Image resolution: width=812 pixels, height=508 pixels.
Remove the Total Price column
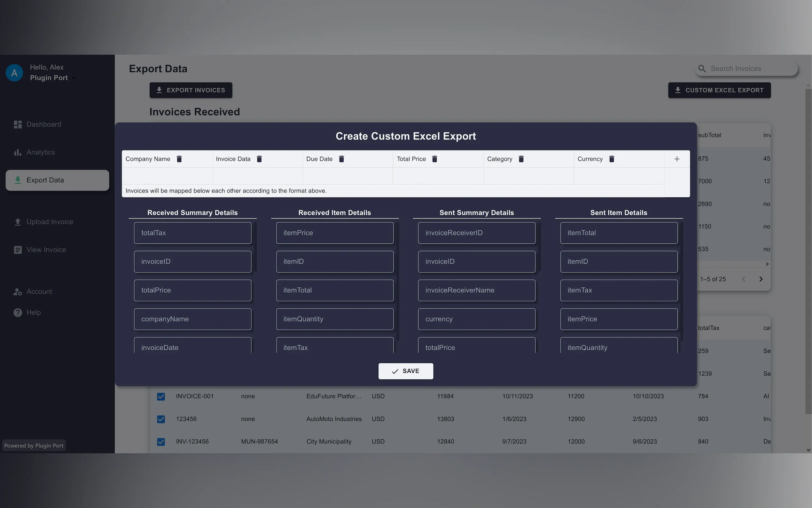click(x=434, y=159)
